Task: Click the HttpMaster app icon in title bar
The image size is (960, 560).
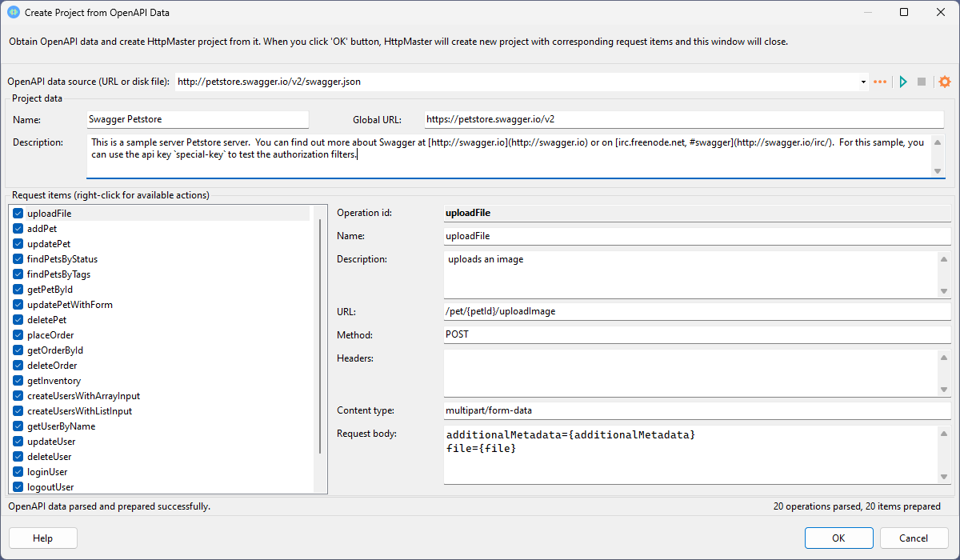Action: [x=13, y=13]
